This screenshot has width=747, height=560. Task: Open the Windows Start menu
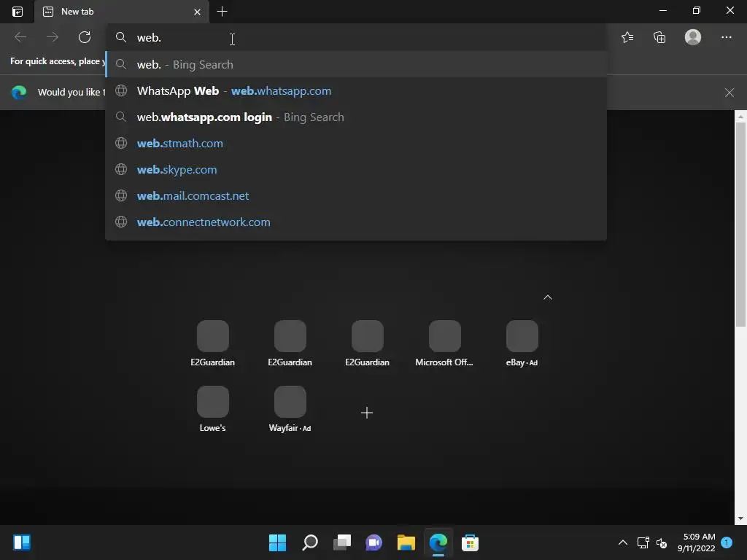(277, 542)
